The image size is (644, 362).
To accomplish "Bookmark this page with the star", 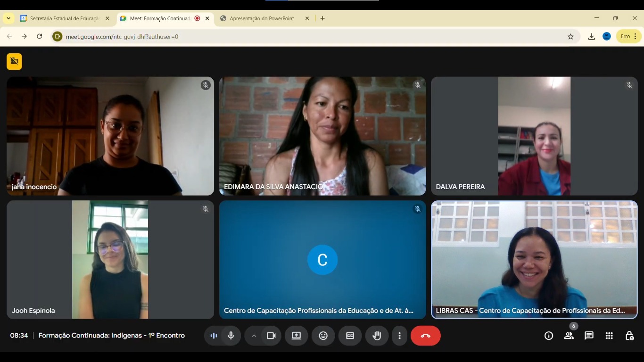I will click(x=570, y=36).
